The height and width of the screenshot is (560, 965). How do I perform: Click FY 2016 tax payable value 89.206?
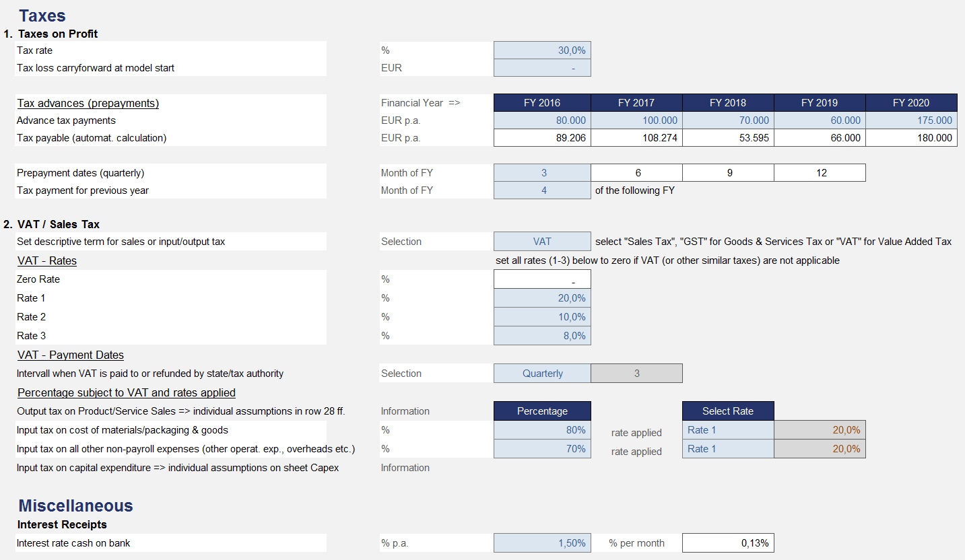[542, 138]
